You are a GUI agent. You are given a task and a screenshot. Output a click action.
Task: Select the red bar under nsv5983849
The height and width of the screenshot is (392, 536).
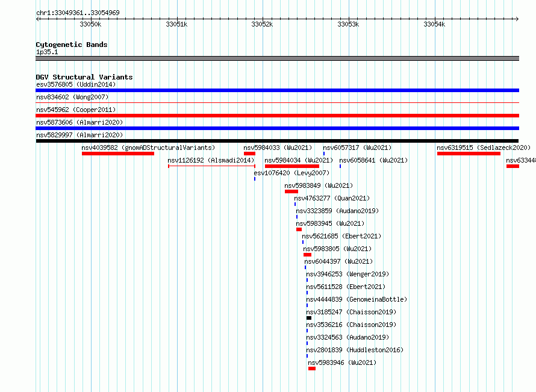tap(291, 191)
